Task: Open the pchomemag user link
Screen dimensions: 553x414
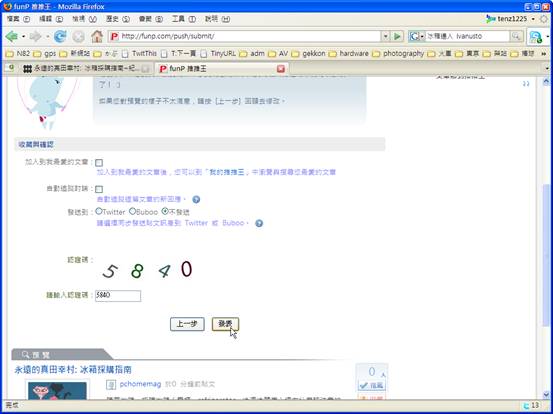Action: [x=140, y=384]
